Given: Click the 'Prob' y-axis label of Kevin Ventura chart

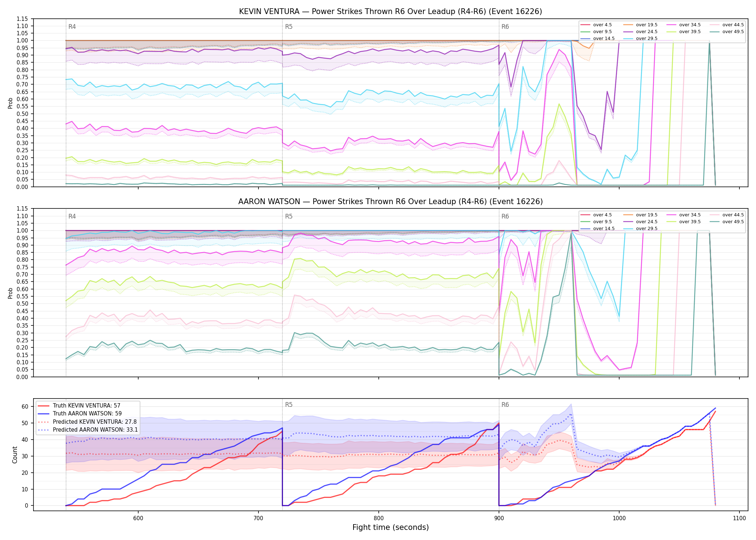Looking at the screenshot, I should (x=10, y=103).
